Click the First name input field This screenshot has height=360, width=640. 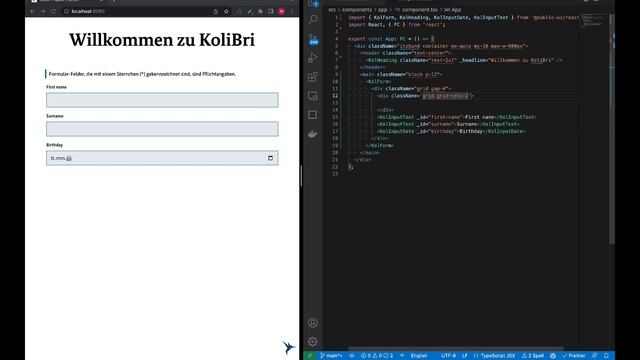162,100
